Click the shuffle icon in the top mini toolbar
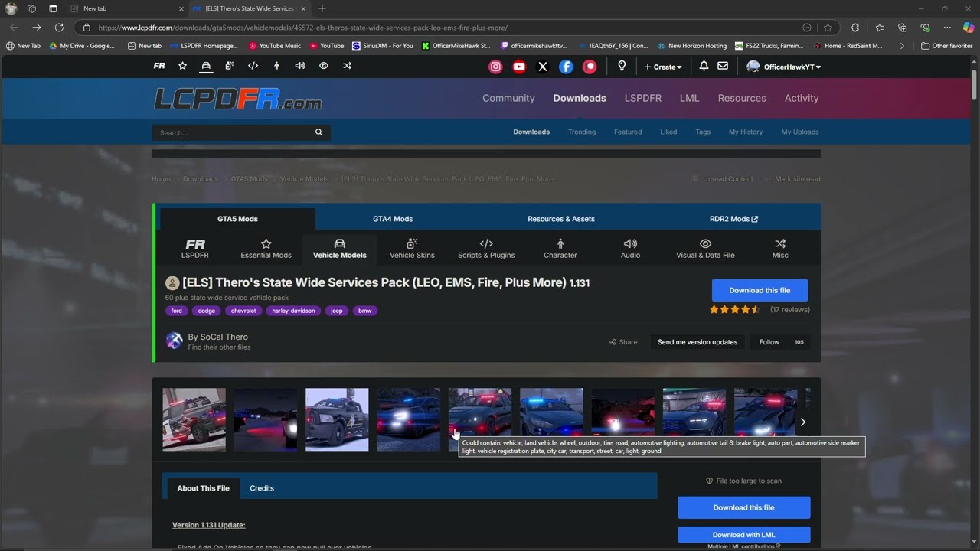 click(347, 66)
